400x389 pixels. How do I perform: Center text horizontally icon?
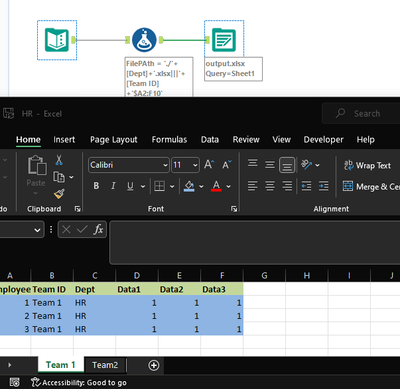270,186
